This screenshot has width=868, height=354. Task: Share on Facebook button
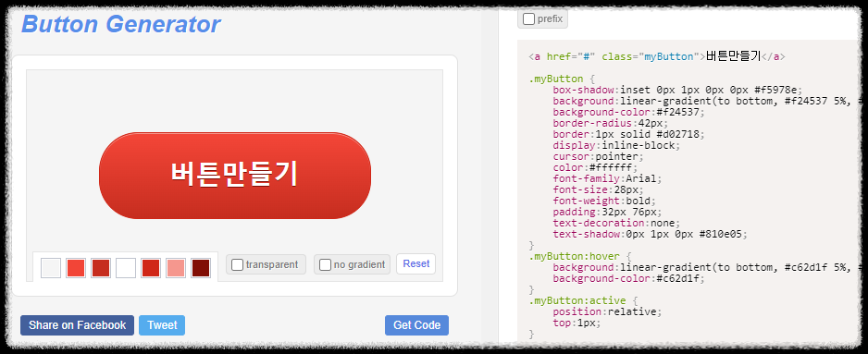click(x=77, y=325)
